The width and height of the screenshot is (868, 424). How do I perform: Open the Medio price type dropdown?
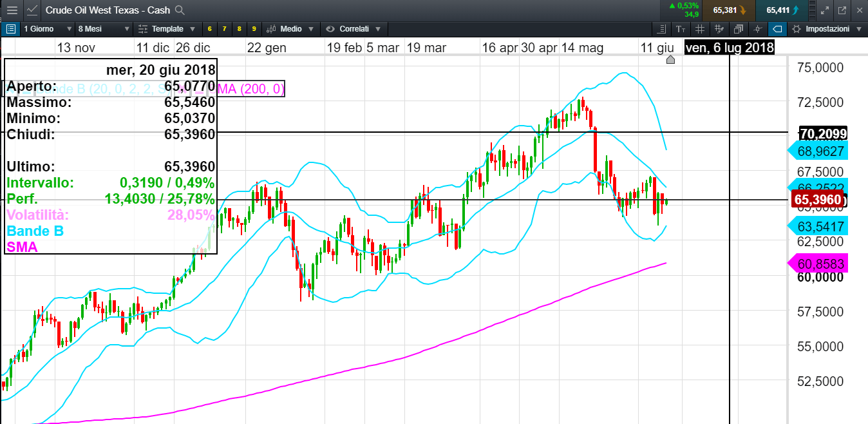point(290,29)
